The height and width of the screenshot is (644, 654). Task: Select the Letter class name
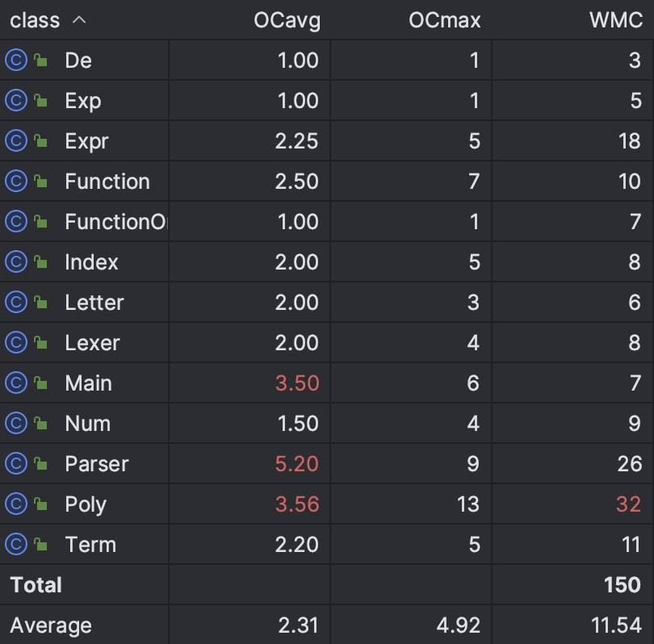[x=94, y=302]
